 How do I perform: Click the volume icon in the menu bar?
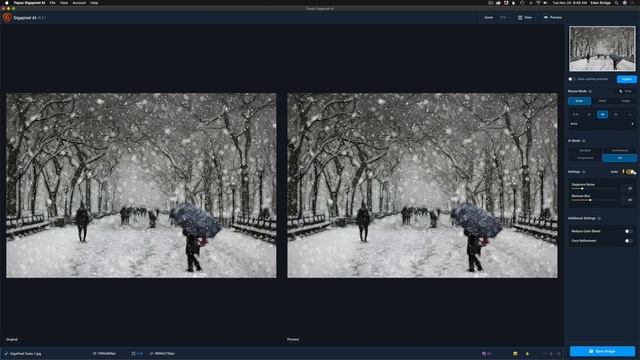click(546, 3)
